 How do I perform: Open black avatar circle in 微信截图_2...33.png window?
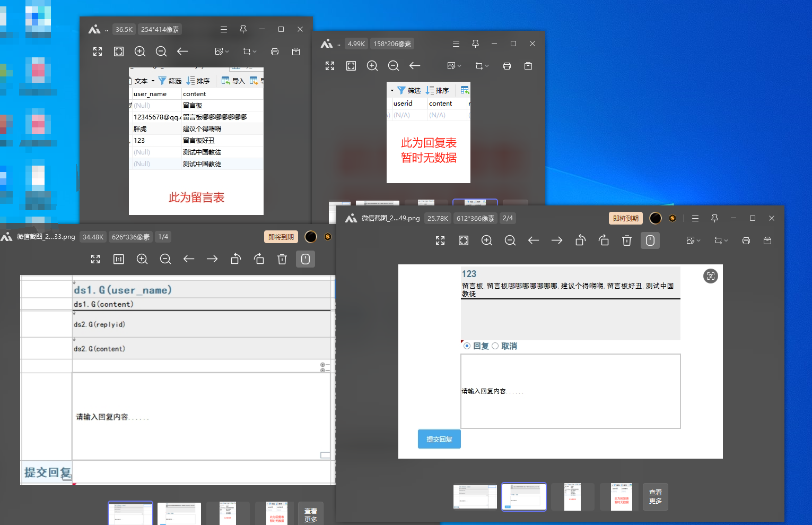click(311, 237)
